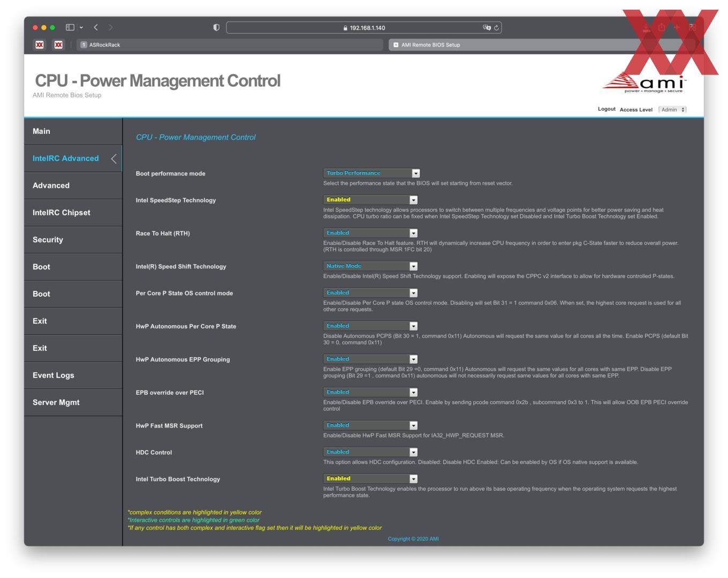Open Boot performance mode dropdown
The height and width of the screenshot is (578, 728).
[x=371, y=173]
